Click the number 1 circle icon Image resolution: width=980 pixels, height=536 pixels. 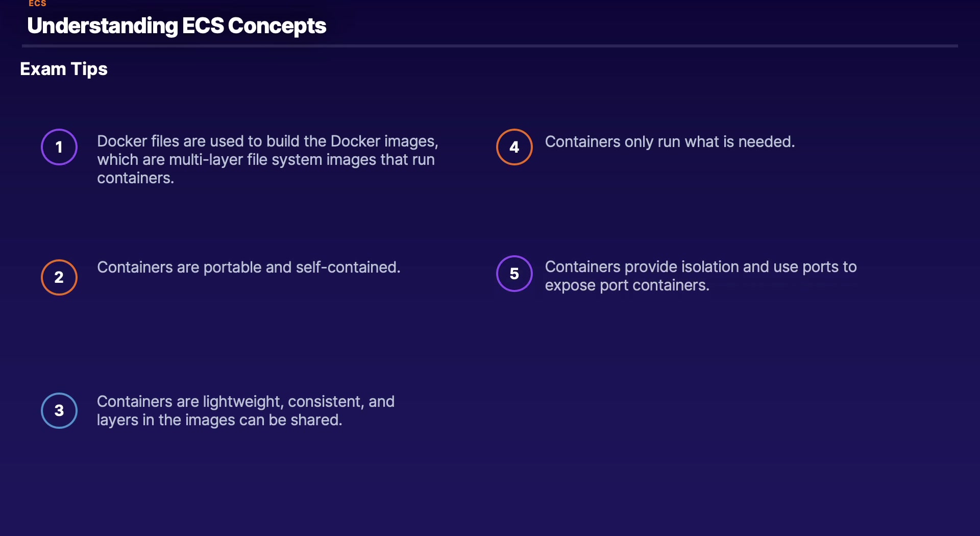pos(59,147)
